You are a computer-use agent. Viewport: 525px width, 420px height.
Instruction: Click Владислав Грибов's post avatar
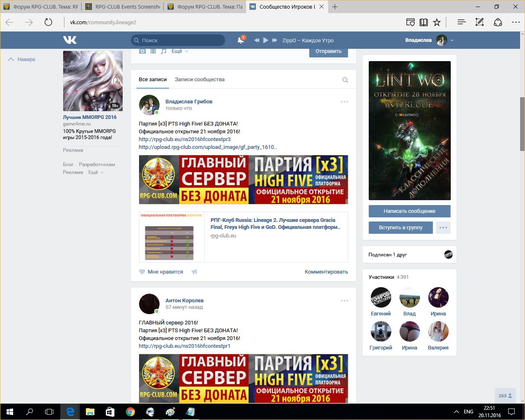click(x=149, y=105)
